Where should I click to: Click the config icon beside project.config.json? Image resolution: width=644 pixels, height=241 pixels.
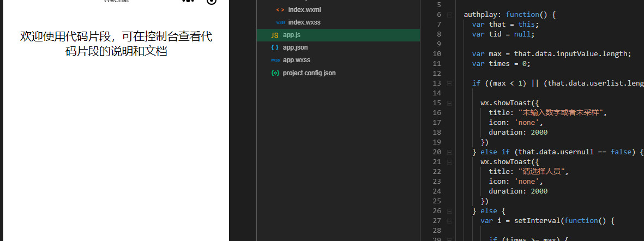275,73
